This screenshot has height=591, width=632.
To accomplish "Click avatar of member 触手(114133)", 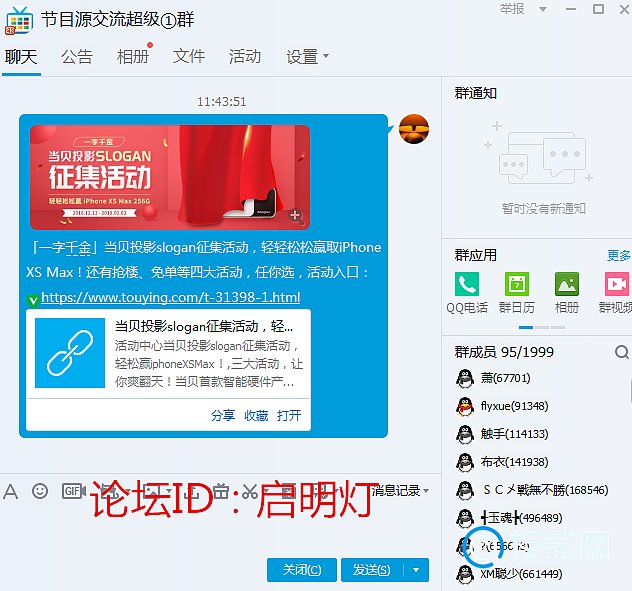I will pyautogui.click(x=465, y=434).
